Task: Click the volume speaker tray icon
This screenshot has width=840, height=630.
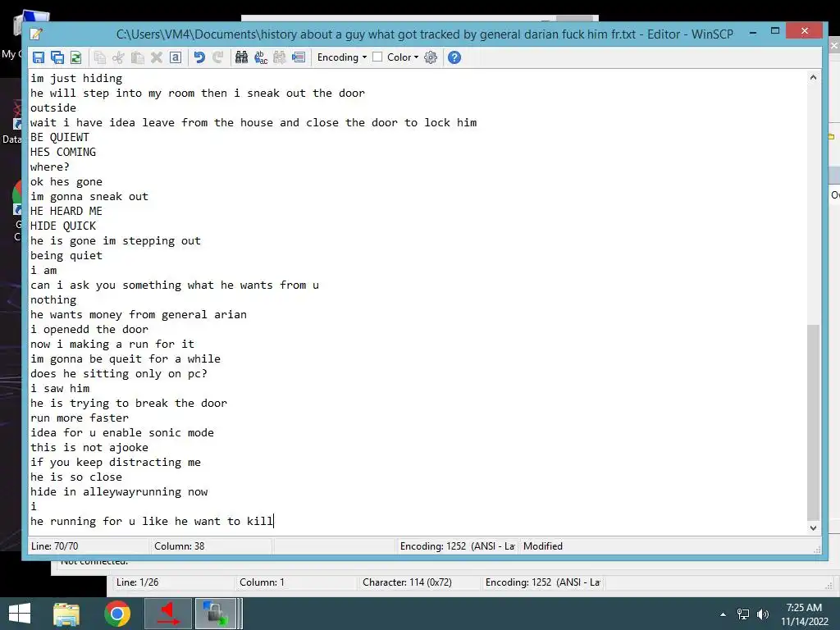Action: tap(762, 614)
